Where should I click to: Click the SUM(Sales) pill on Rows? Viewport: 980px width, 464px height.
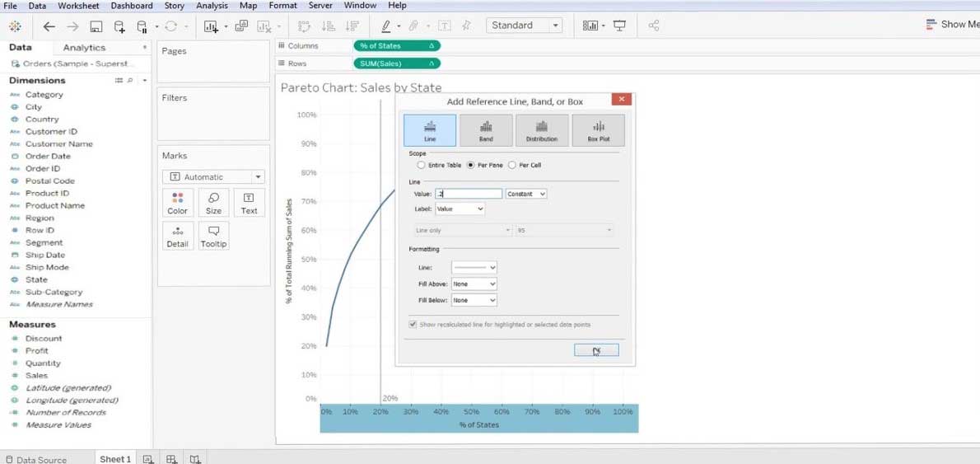coord(397,63)
